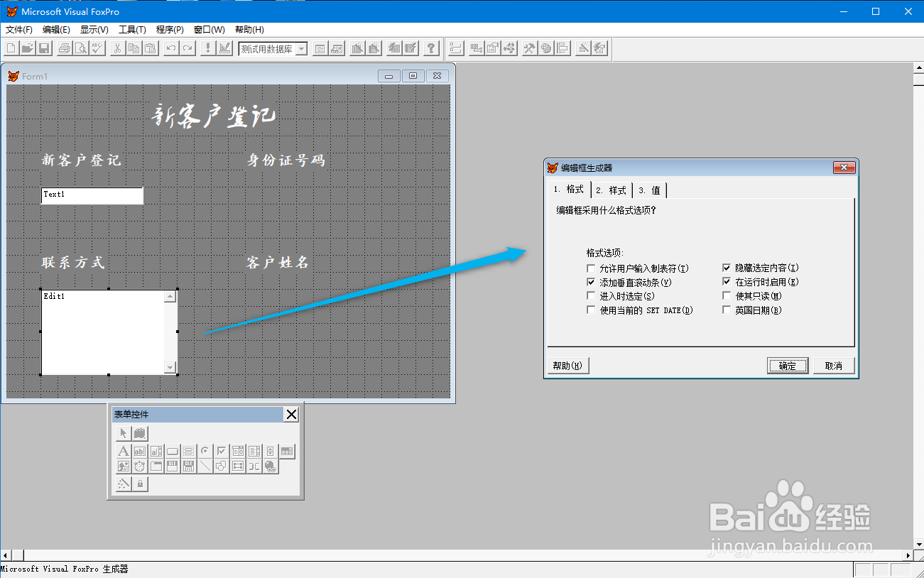Select the Spinner control tool

click(x=271, y=451)
